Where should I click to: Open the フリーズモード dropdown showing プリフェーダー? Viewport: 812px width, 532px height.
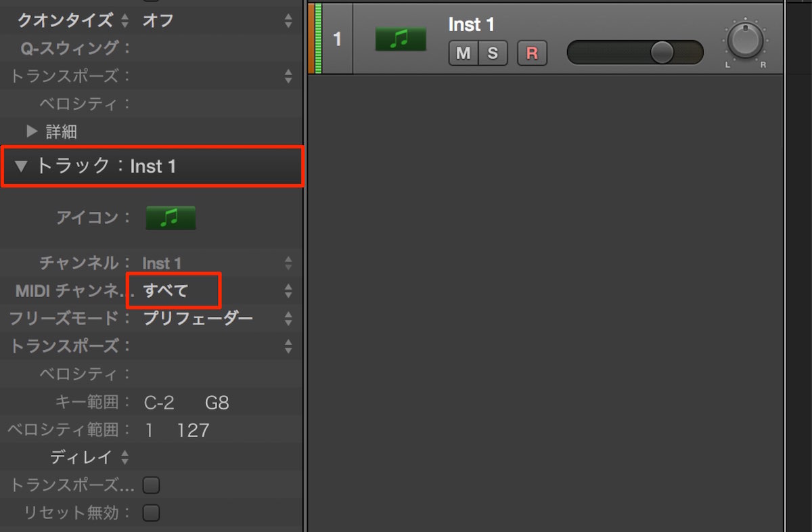point(217,318)
